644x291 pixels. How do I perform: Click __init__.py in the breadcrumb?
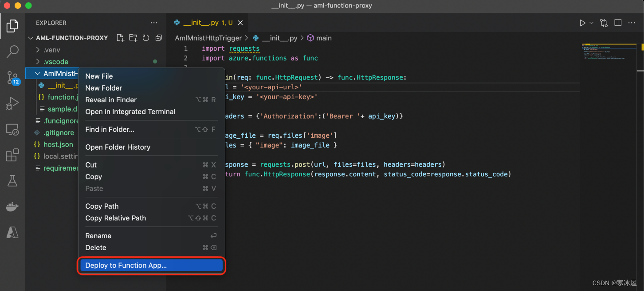(275, 38)
